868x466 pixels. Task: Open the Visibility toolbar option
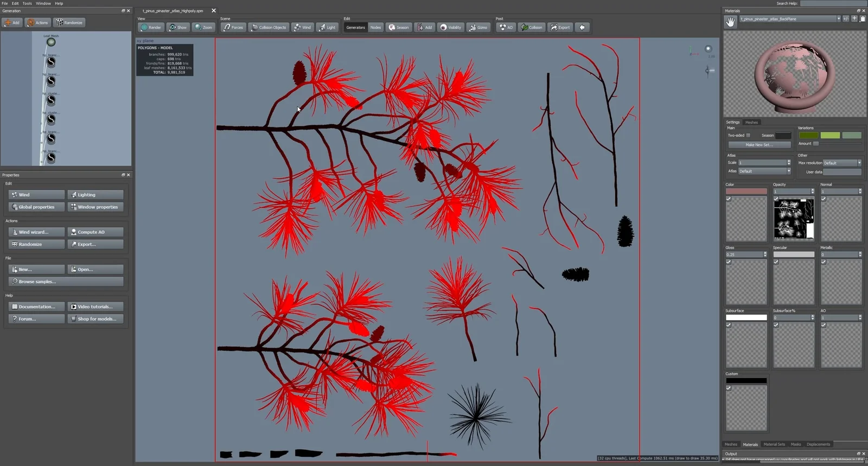(x=450, y=27)
